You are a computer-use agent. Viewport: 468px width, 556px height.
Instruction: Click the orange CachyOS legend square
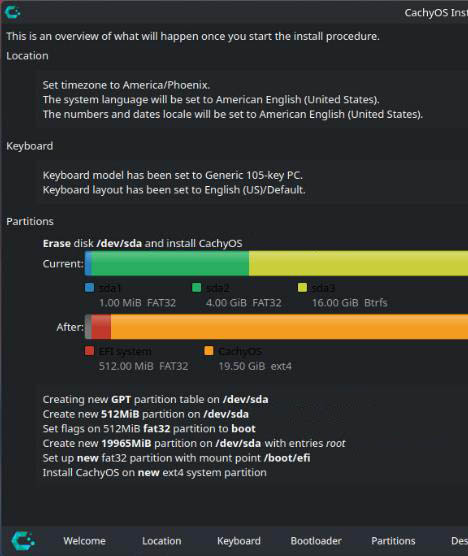pos(209,351)
